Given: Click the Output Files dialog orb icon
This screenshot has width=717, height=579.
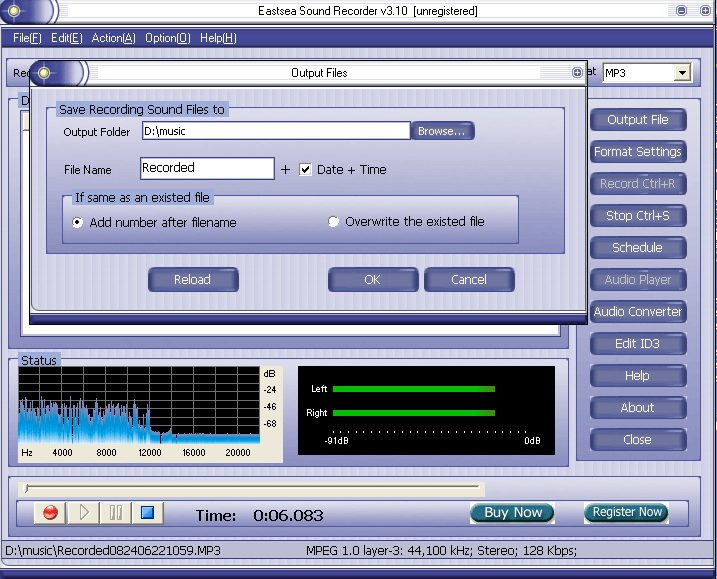Looking at the screenshot, I should click(x=44, y=73).
